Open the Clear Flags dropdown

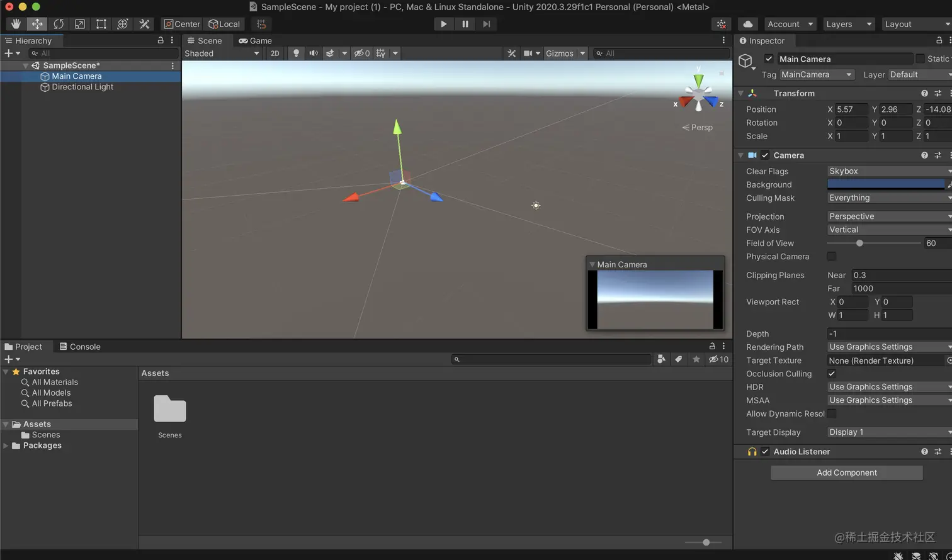pyautogui.click(x=890, y=171)
